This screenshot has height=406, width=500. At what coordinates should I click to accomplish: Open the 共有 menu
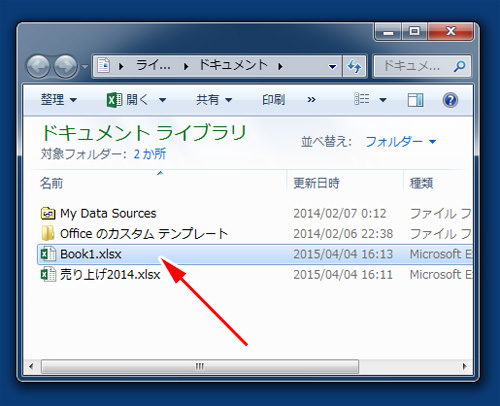coord(214,99)
